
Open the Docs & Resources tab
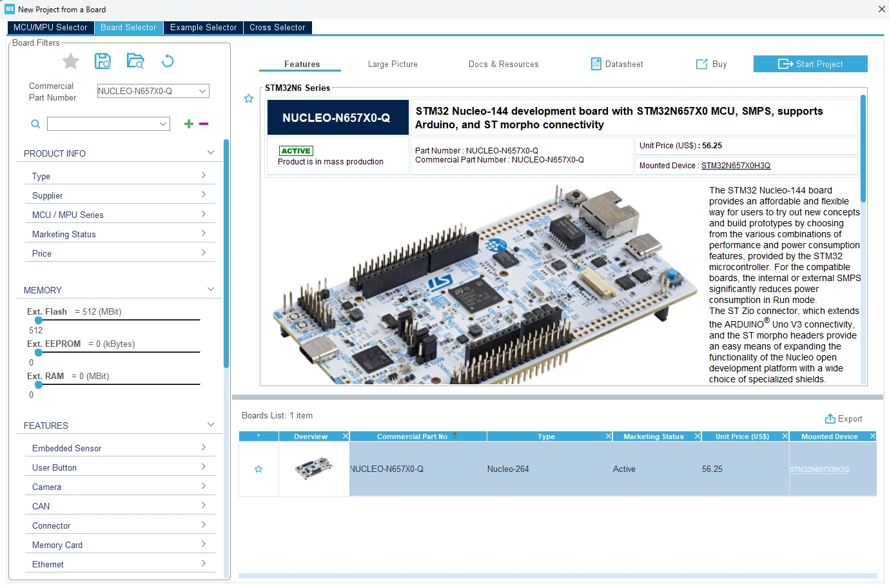(x=503, y=64)
